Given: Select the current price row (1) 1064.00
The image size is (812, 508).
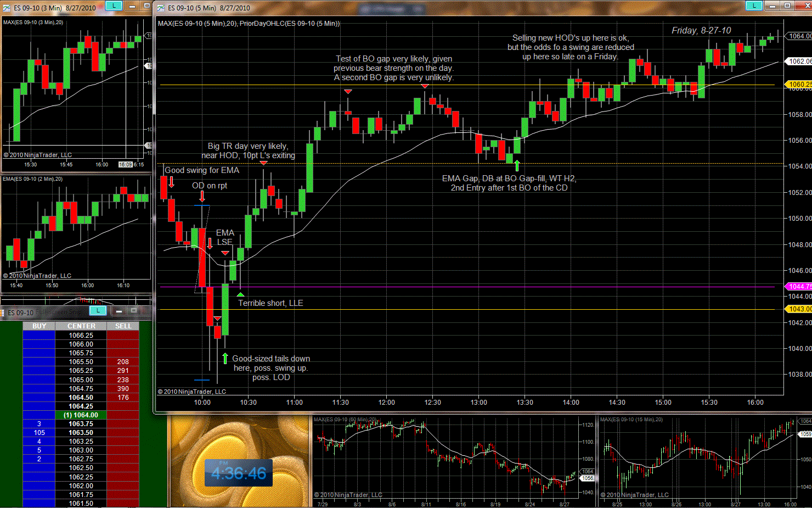Looking at the screenshot, I should coord(81,415).
